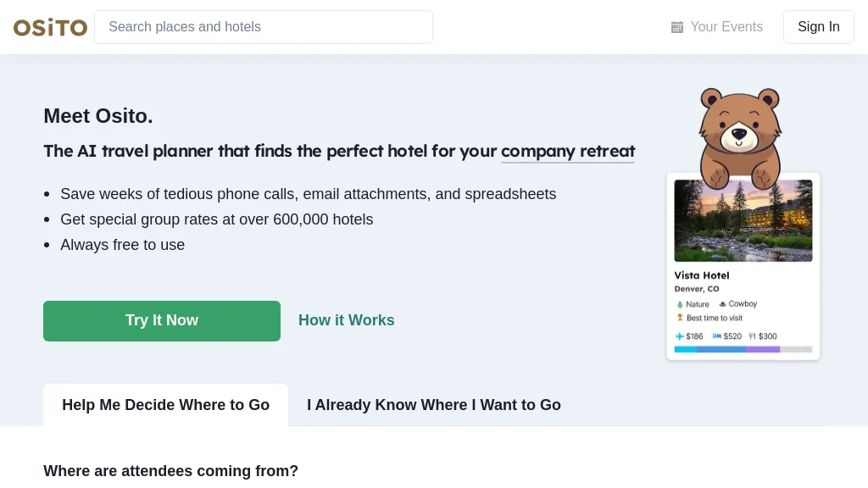The height and width of the screenshot is (488, 868).
Task: Click the Try It Now button
Action: pyautogui.click(x=162, y=320)
